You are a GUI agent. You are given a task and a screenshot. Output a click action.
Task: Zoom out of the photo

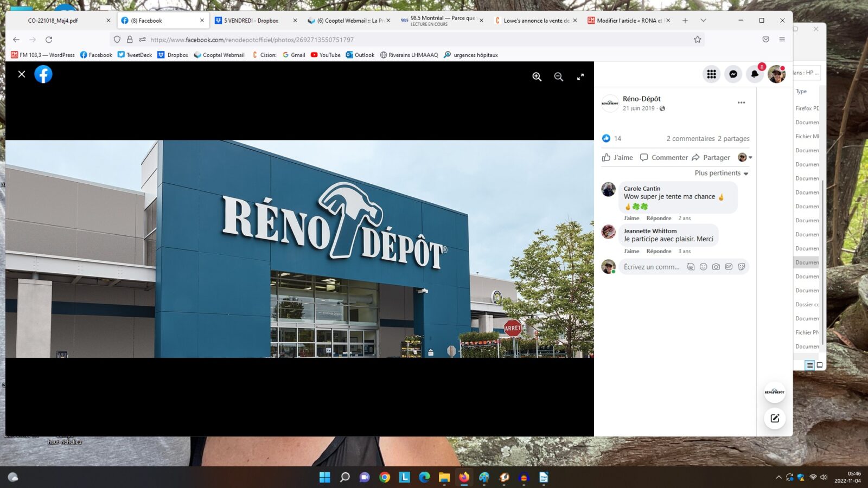558,77
